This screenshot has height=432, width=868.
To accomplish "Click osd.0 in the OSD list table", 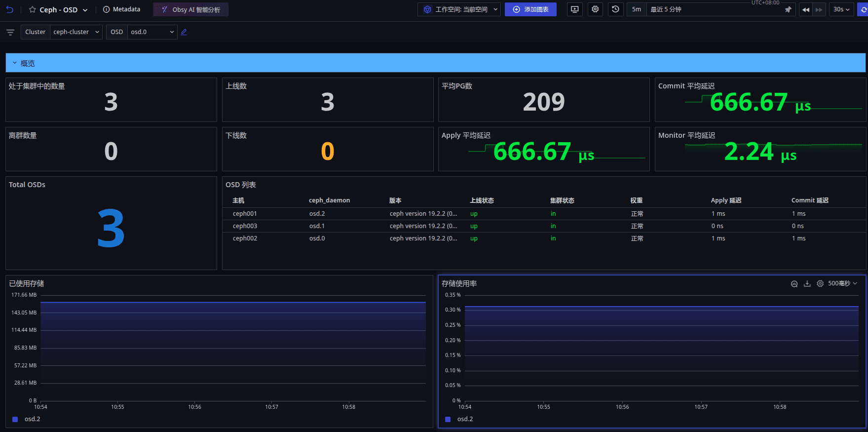I will (317, 238).
